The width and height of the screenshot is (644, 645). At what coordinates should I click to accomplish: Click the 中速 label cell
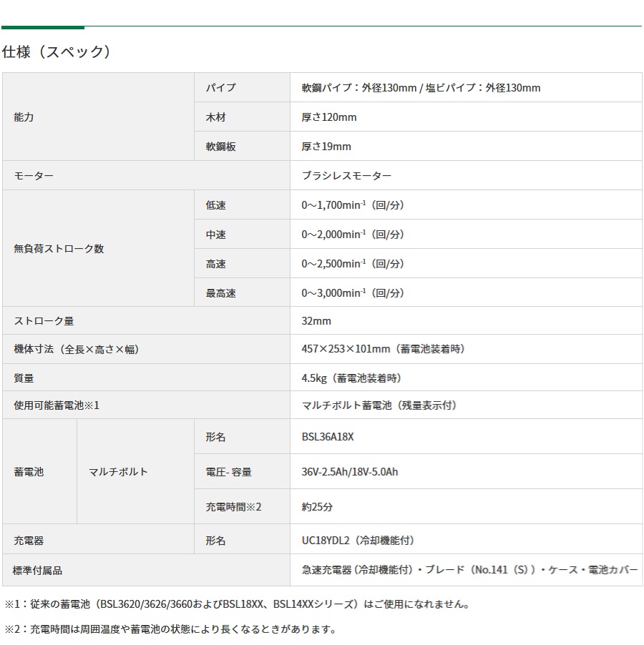click(x=242, y=234)
